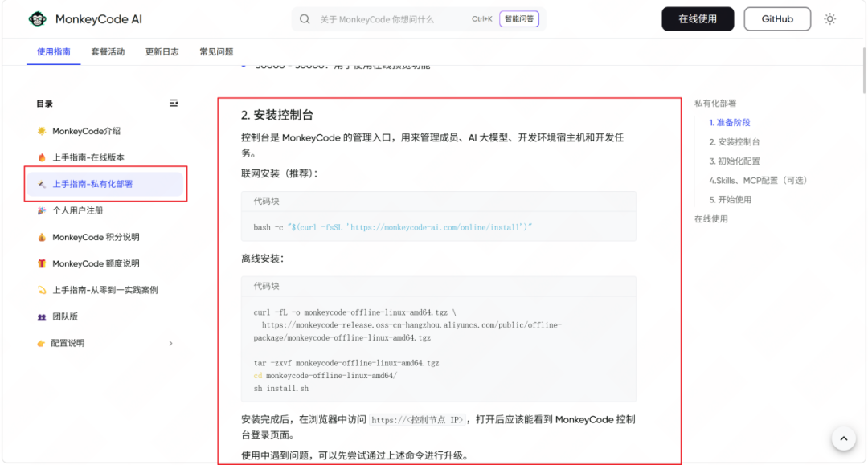
Task: Open the 使用指南 tab
Action: (x=54, y=52)
